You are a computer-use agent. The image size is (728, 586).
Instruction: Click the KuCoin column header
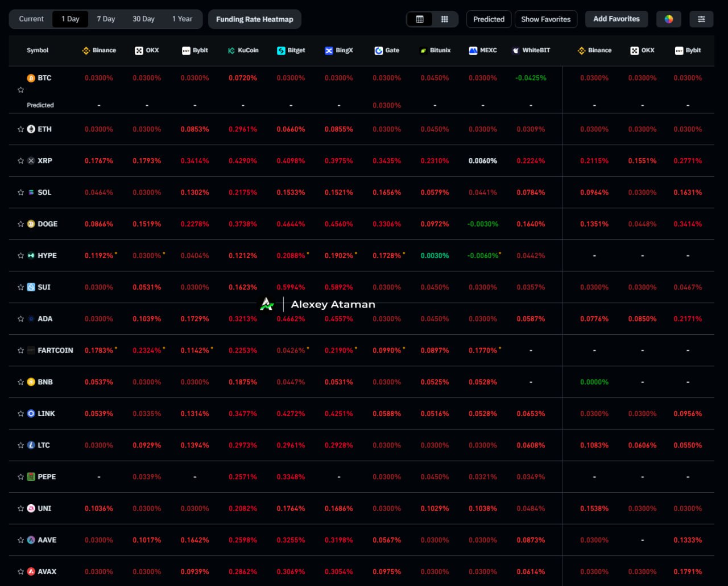(x=243, y=51)
